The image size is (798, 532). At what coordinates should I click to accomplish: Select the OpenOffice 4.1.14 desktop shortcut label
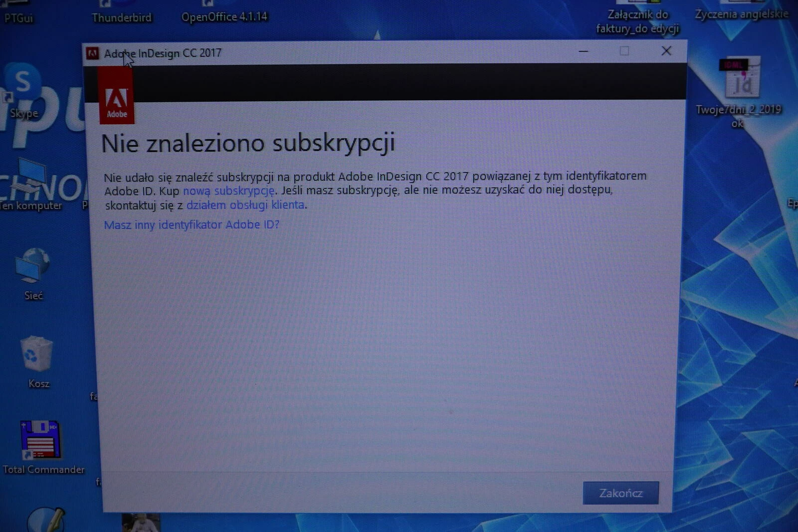tap(224, 17)
